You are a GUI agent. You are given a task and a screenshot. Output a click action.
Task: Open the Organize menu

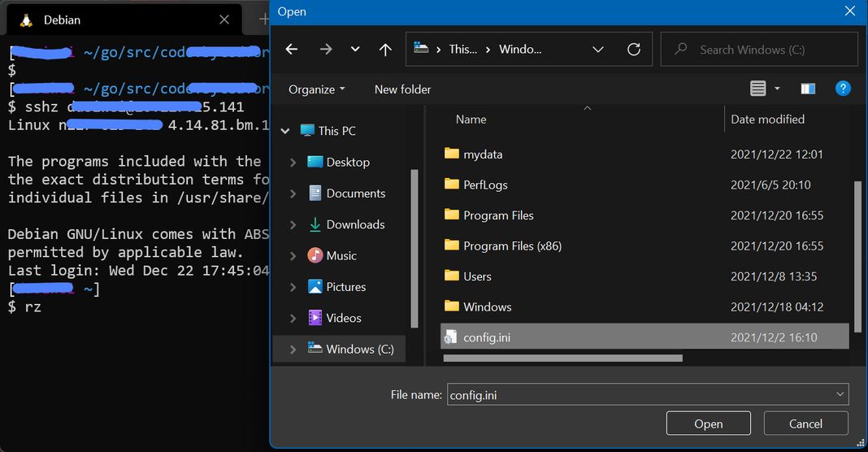(x=317, y=89)
